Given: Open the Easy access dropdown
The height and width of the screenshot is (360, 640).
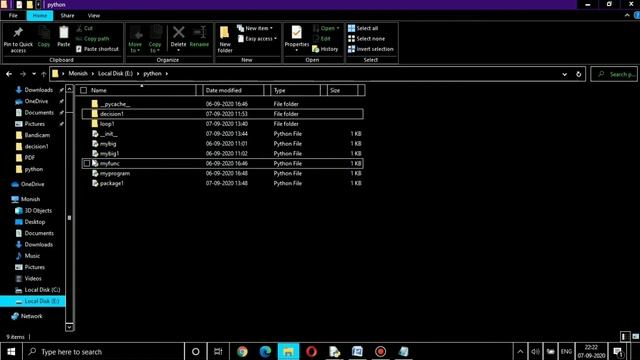Looking at the screenshot, I should click(257, 38).
